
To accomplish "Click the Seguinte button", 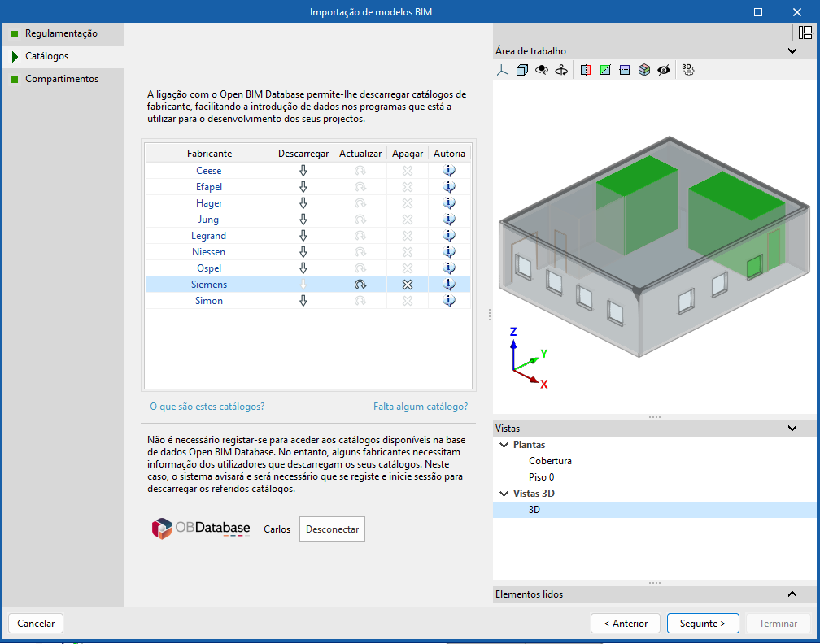I will tap(703, 623).
